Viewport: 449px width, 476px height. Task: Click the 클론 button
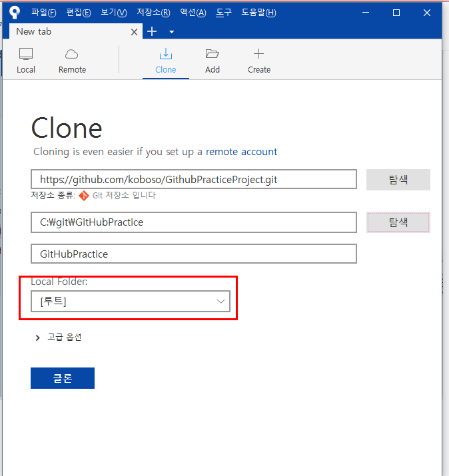(63, 378)
